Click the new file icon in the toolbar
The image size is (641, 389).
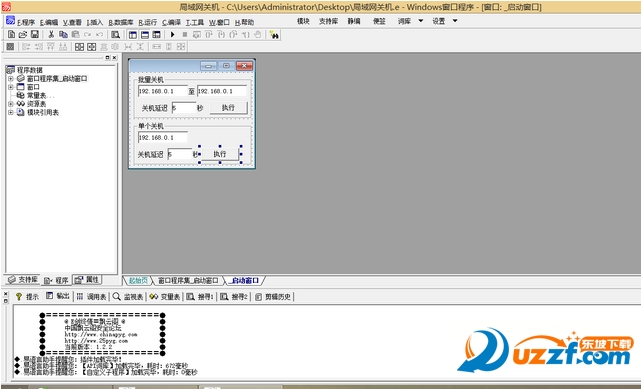click(11, 35)
